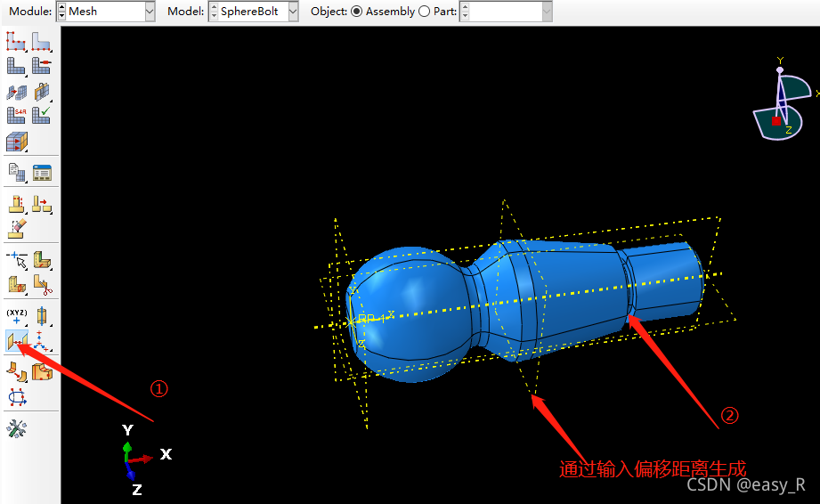Click the Mesh Part Instance tool
The height and width of the screenshot is (504, 820).
pos(16,66)
